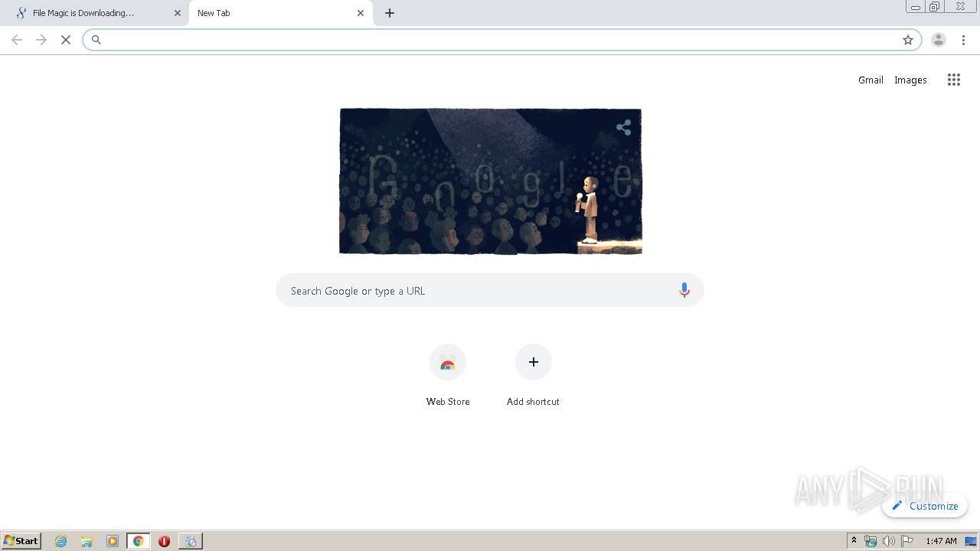Screen dimensions: 980x551
Task: Click the Search Google or type a URL box
Action: coord(490,291)
